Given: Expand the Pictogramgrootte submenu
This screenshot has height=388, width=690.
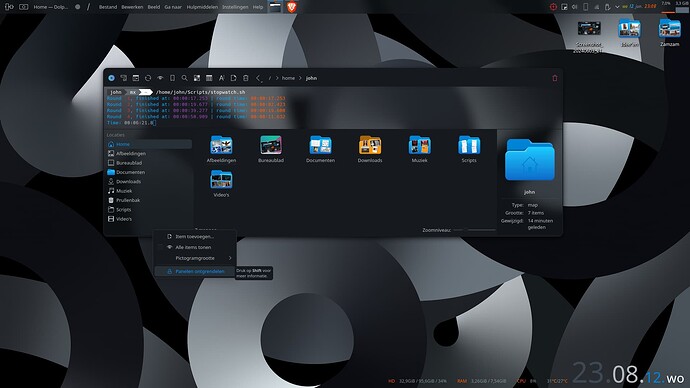Looking at the screenshot, I should pyautogui.click(x=195, y=258).
